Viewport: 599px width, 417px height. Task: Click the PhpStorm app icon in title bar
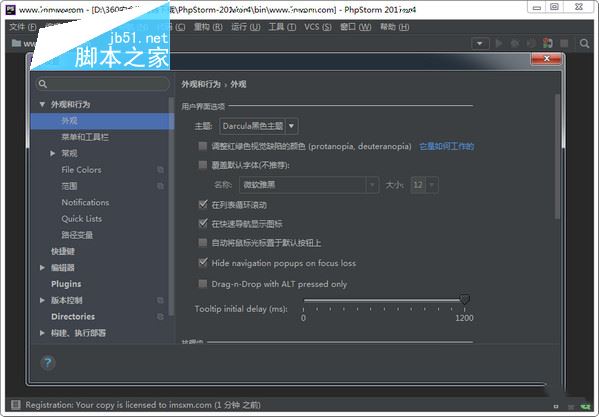tap(10, 9)
